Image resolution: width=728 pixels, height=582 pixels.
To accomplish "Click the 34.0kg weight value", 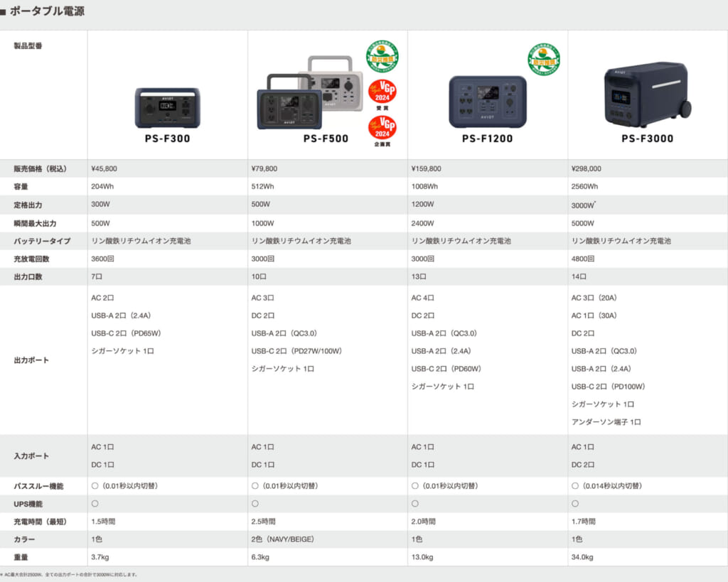I will 582,557.
